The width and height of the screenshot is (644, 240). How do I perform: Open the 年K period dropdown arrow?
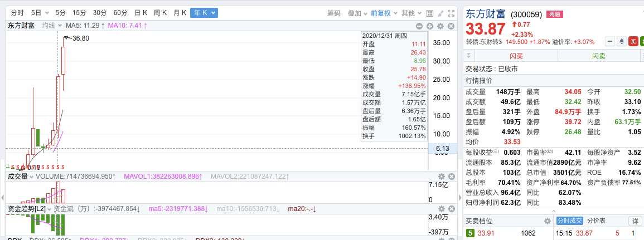(213, 13)
